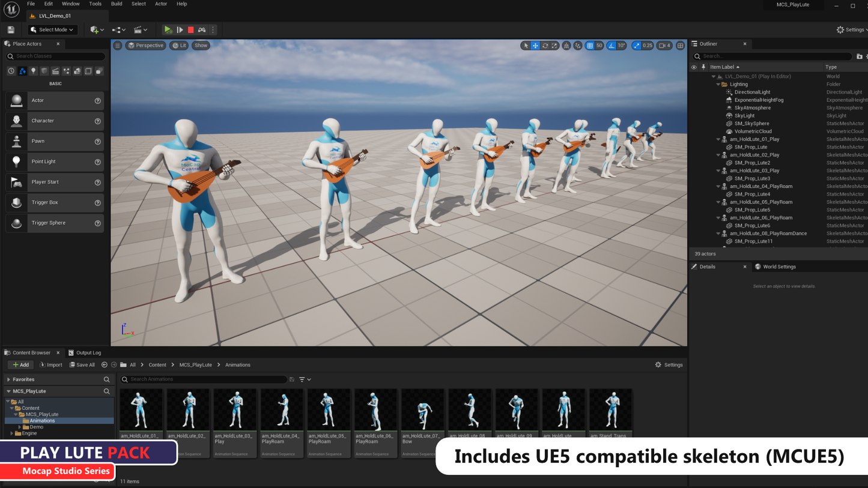The width and height of the screenshot is (868, 488).
Task: Click the Blueprints toolbar icon
Action: [116, 30]
